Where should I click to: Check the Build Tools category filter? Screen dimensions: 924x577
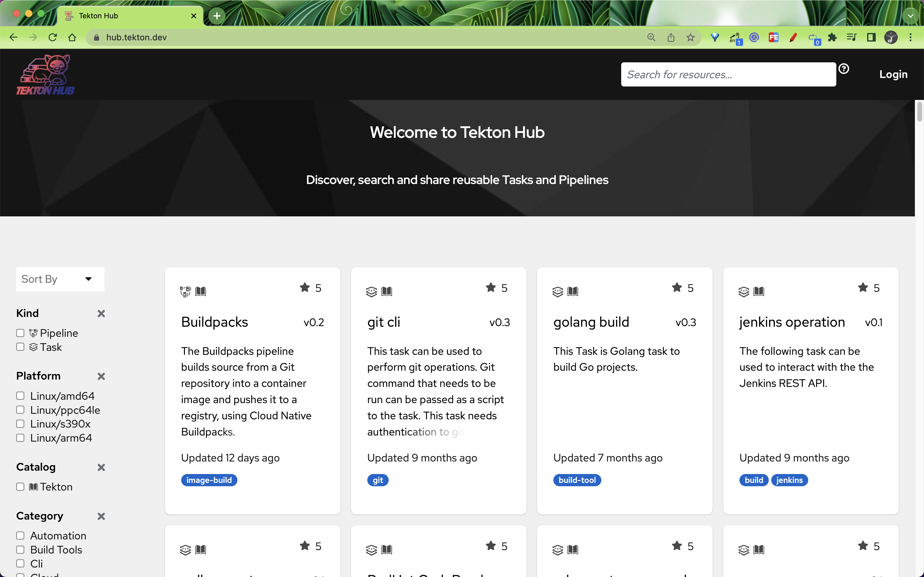[x=20, y=550]
